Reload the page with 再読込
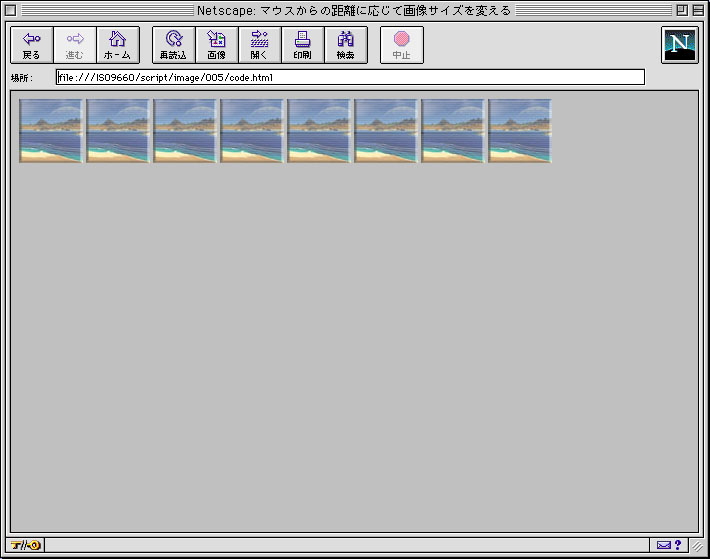 pyautogui.click(x=174, y=45)
